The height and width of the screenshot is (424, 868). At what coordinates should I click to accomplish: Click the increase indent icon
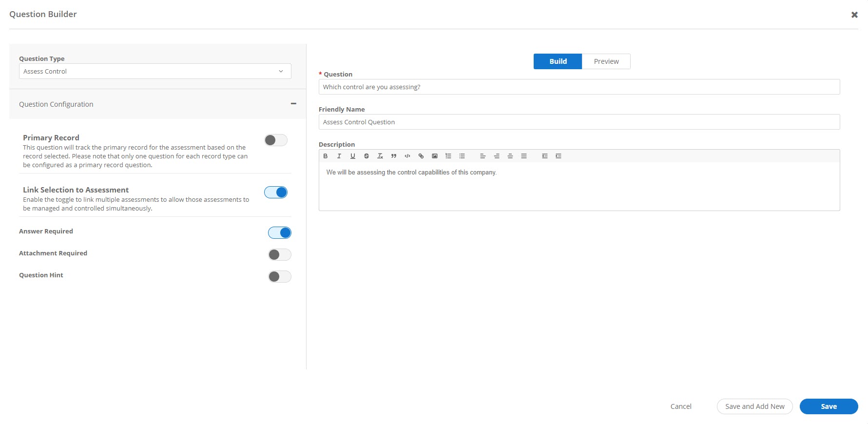click(x=559, y=156)
